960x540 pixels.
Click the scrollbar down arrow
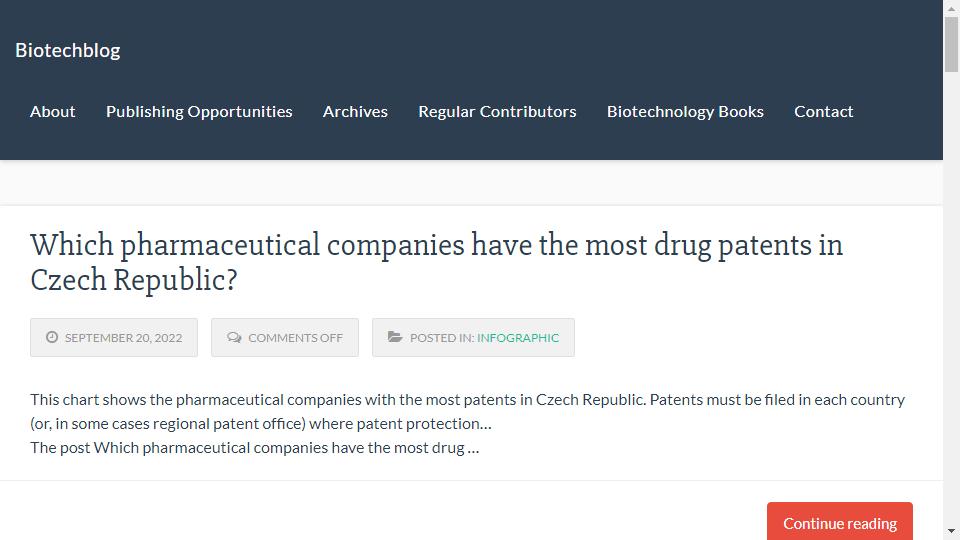click(951, 531)
